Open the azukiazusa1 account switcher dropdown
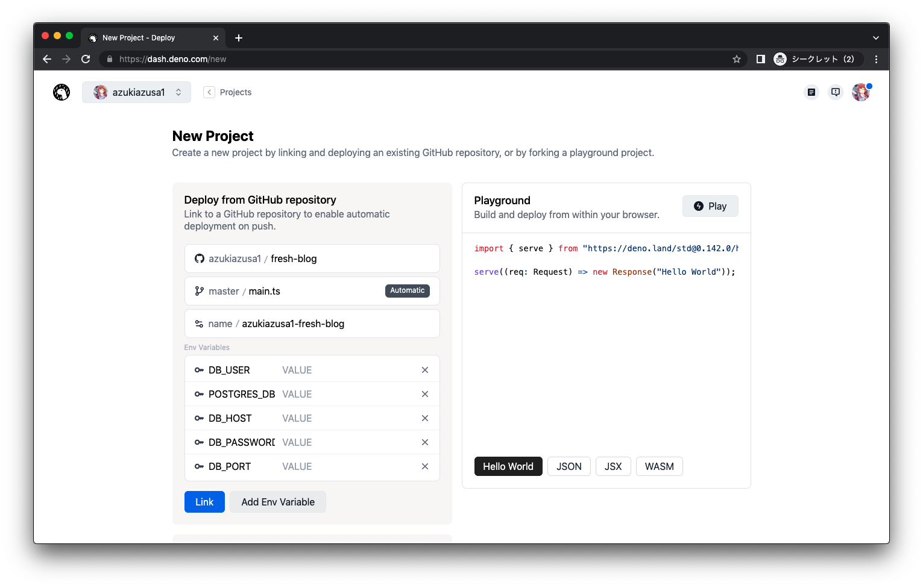This screenshot has width=923, height=588. point(137,92)
